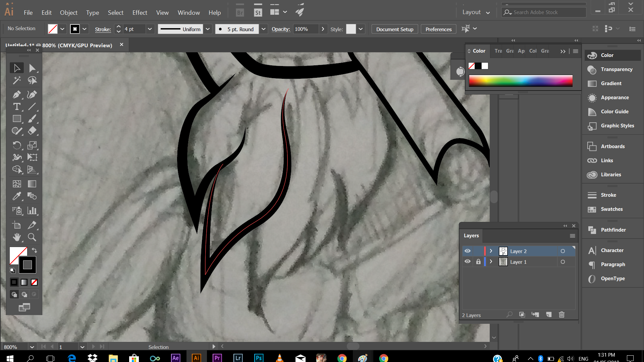Delete selection with Layers trash icon
Image resolution: width=644 pixels, height=362 pixels.
562,315
